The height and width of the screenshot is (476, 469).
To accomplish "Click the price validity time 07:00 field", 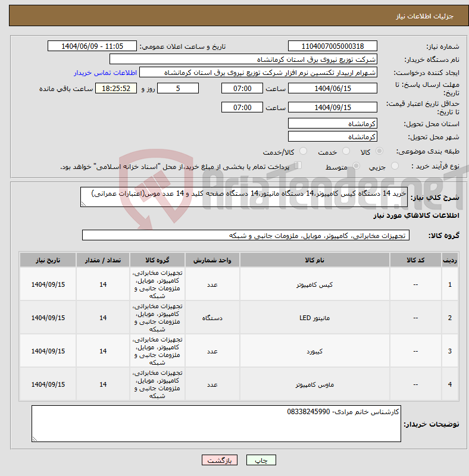I will tap(242, 107).
